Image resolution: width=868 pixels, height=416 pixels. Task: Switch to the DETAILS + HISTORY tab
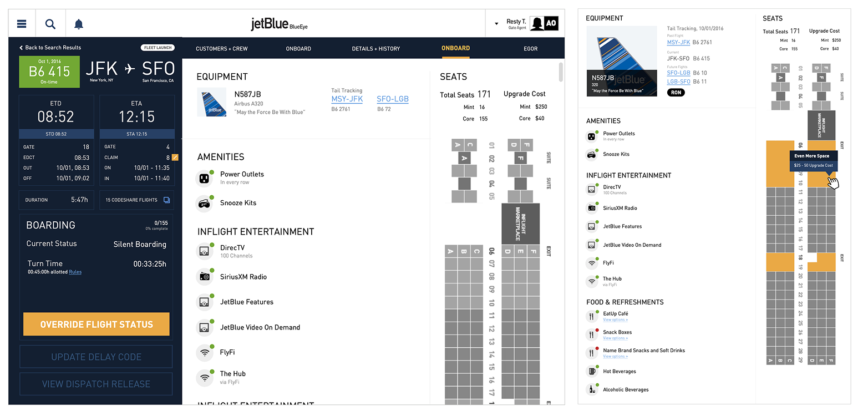pos(376,49)
